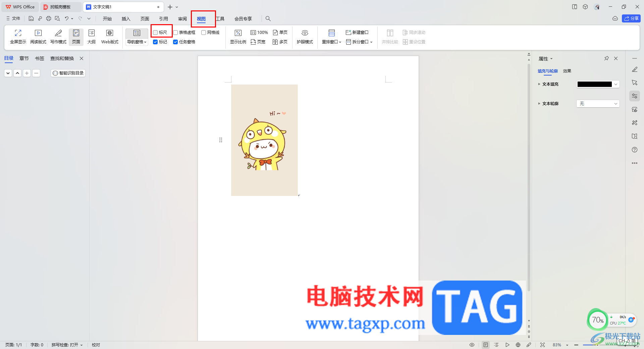Viewport: 644px width, 349px height.
Task: Turn on Eye Protection Mode (护眼模式)
Action: [x=305, y=37]
